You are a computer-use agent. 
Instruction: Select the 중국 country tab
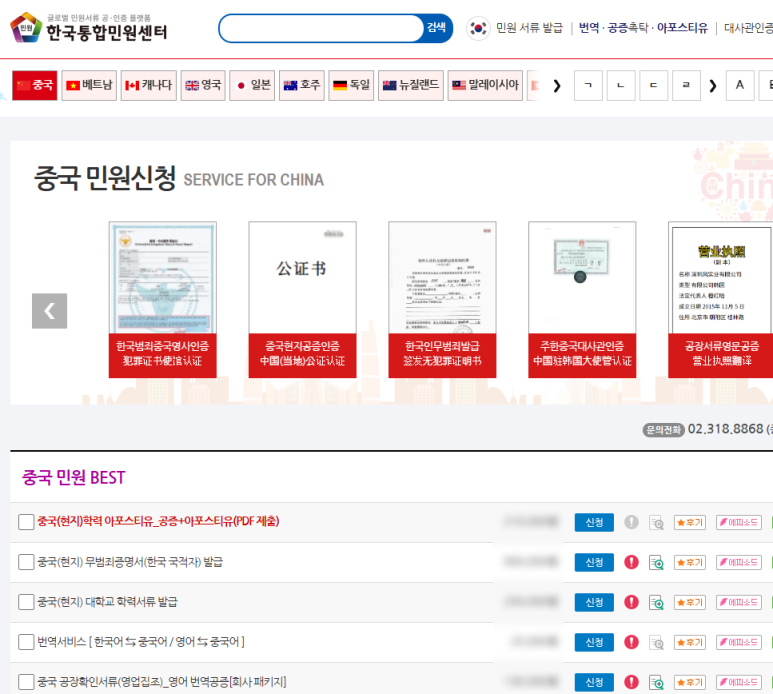click(x=35, y=85)
